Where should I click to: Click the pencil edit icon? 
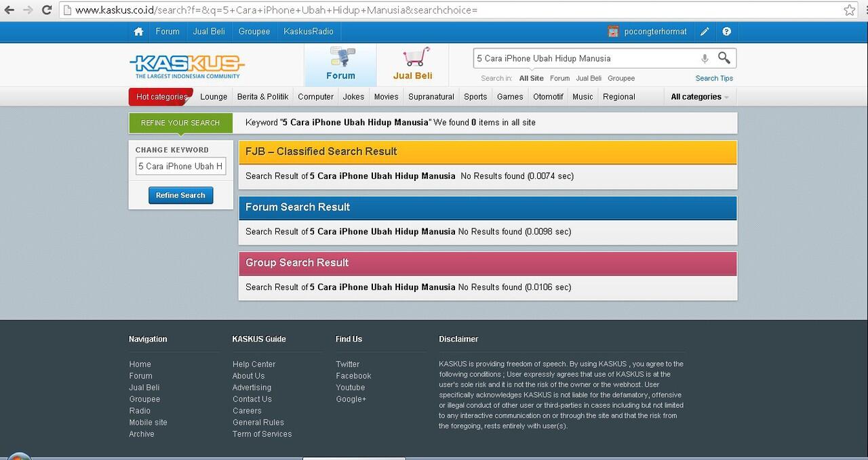pos(705,32)
